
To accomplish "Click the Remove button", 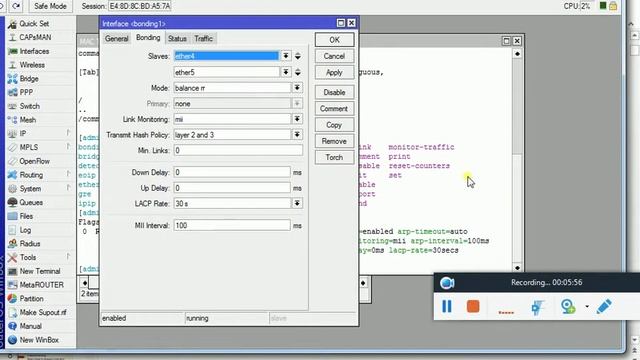I will coord(334,141).
